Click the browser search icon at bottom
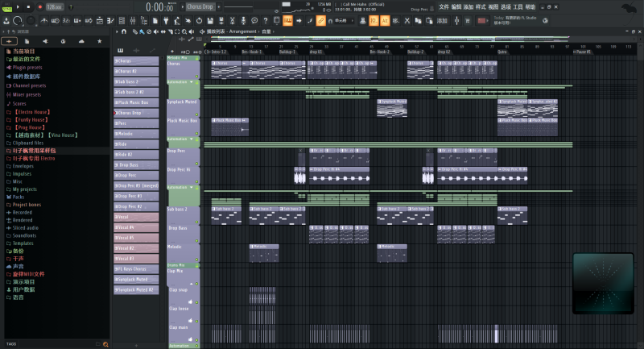Screen dimensions: 644x349 (105, 344)
